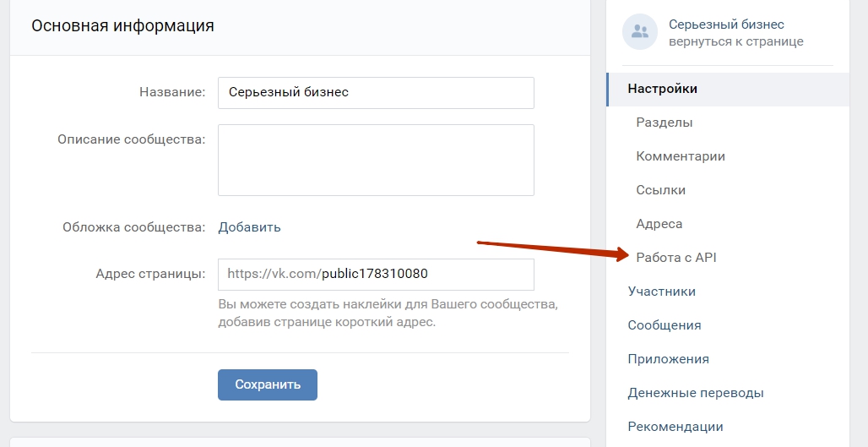Screen dimensions: 868x447
Task: Open the Настройки menu section
Action: pos(663,89)
